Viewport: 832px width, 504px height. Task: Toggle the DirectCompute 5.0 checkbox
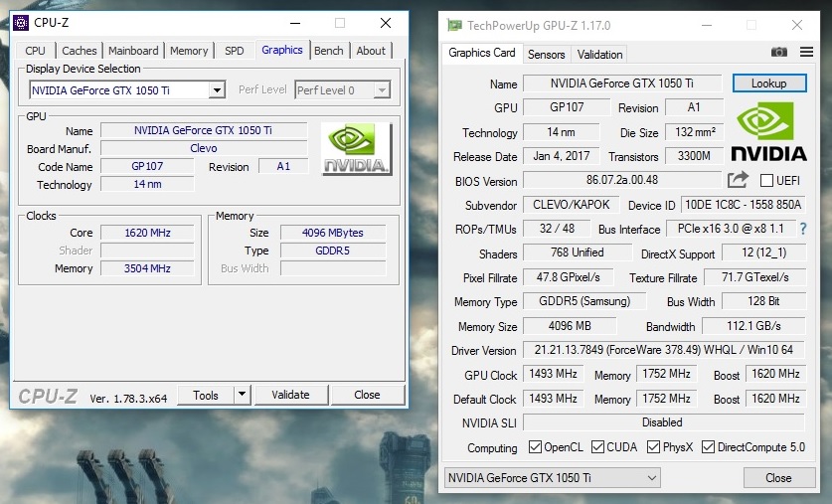(x=708, y=446)
